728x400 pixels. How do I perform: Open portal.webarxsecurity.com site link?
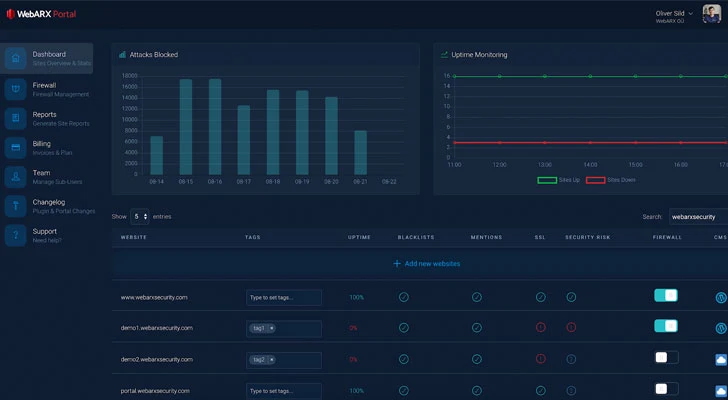click(x=155, y=391)
